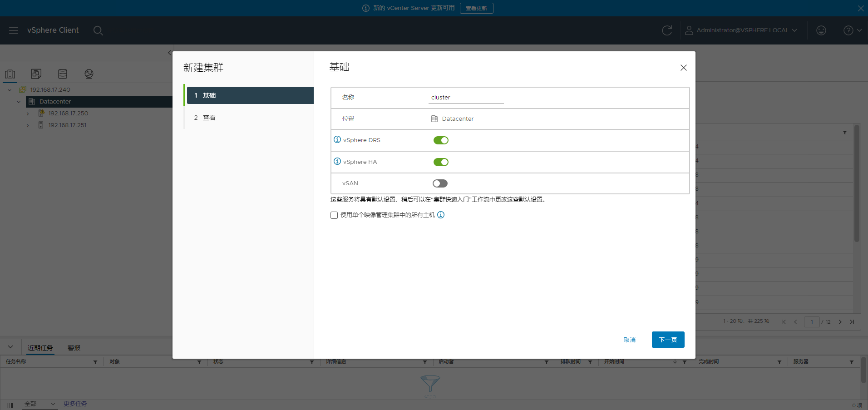Open the VMs and Templates view
This screenshot has width=868, height=410.
coord(36,74)
